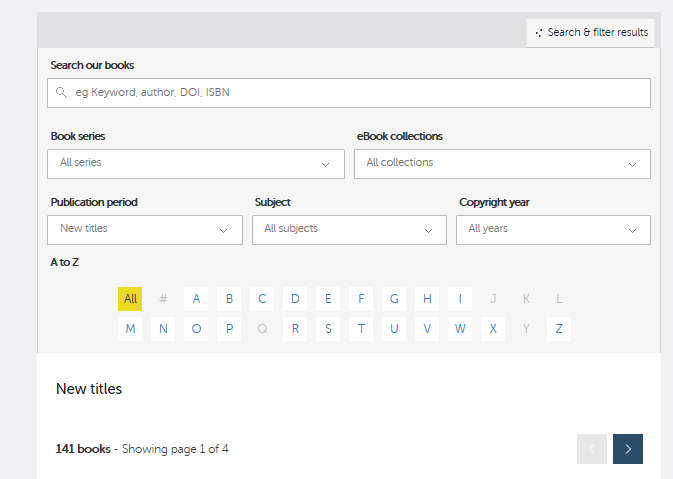Go to next results page arrow

pos(628,449)
